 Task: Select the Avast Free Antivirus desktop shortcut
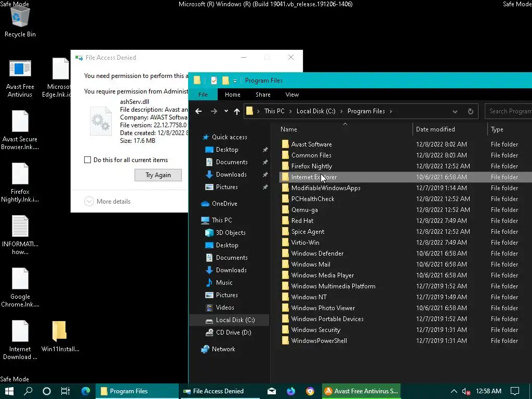20,79
